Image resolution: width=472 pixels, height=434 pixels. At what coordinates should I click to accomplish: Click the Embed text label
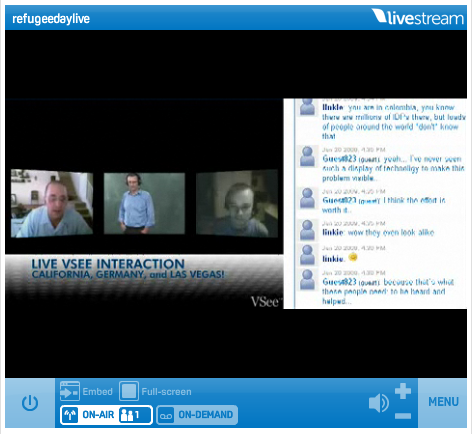tap(97, 391)
